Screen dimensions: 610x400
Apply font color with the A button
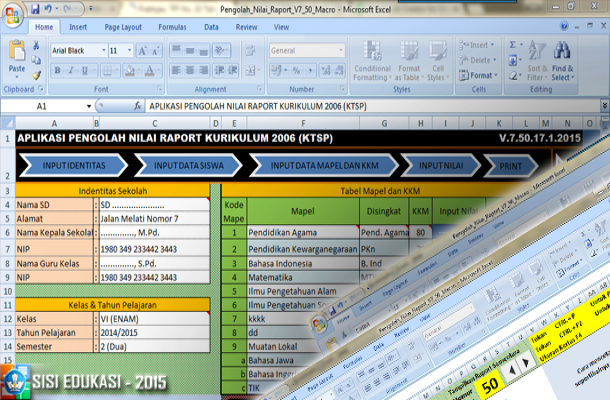coord(149,70)
